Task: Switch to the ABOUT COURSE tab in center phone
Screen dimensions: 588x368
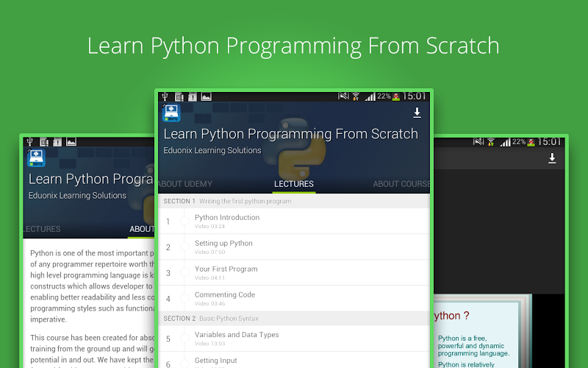Action: tap(401, 184)
